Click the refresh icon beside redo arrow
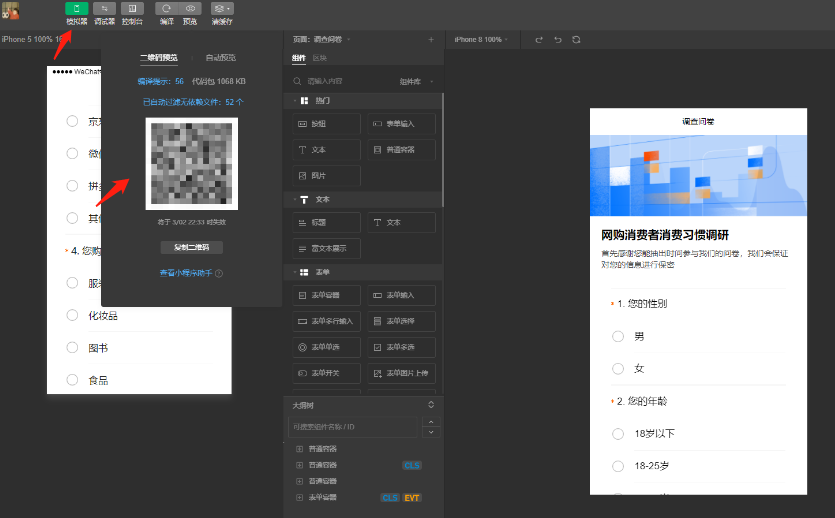This screenshot has height=518, width=835. [x=576, y=39]
